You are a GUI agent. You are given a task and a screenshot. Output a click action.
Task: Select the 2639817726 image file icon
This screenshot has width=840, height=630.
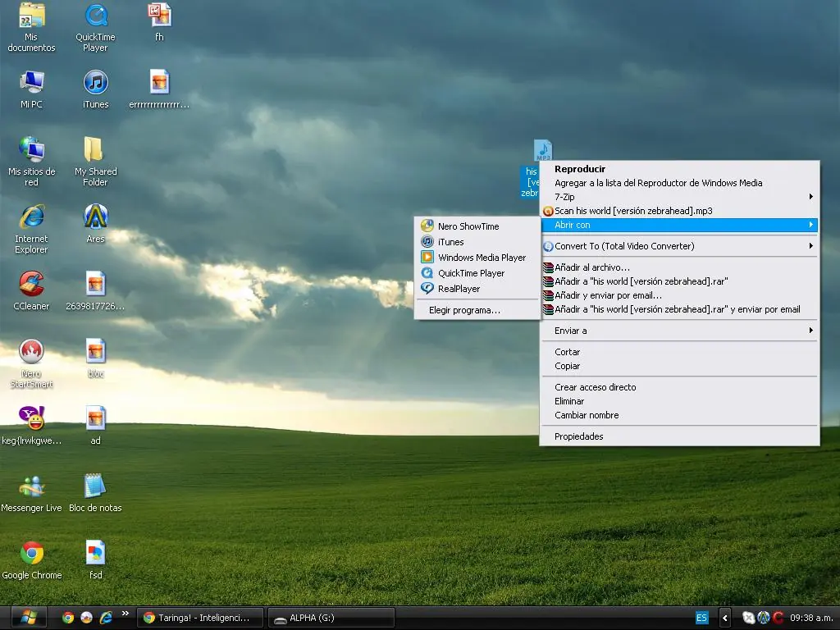click(x=95, y=291)
